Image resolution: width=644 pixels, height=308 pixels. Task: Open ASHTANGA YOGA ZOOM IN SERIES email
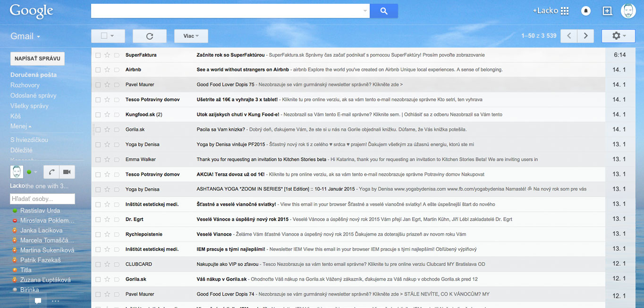[x=348, y=190]
